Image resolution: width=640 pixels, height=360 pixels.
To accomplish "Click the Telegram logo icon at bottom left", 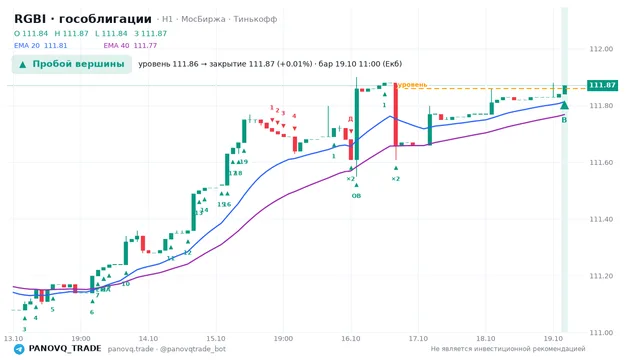I will pyautogui.click(x=19, y=349).
